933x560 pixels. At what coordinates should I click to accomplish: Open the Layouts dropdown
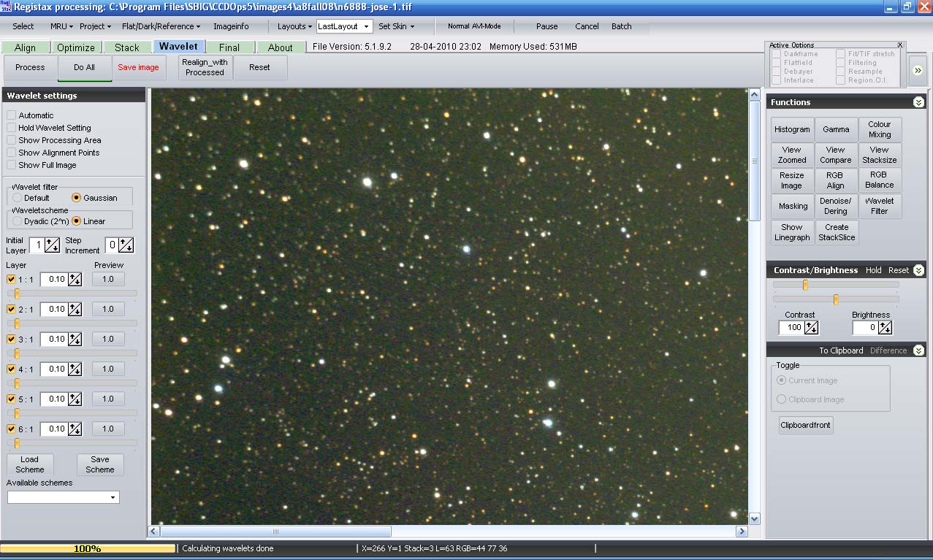(294, 26)
